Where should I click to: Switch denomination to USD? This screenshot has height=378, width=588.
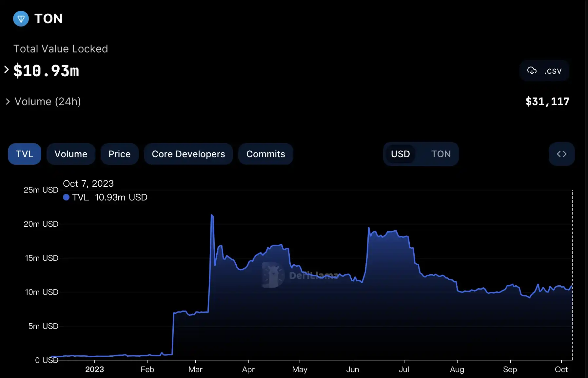pyautogui.click(x=400, y=154)
